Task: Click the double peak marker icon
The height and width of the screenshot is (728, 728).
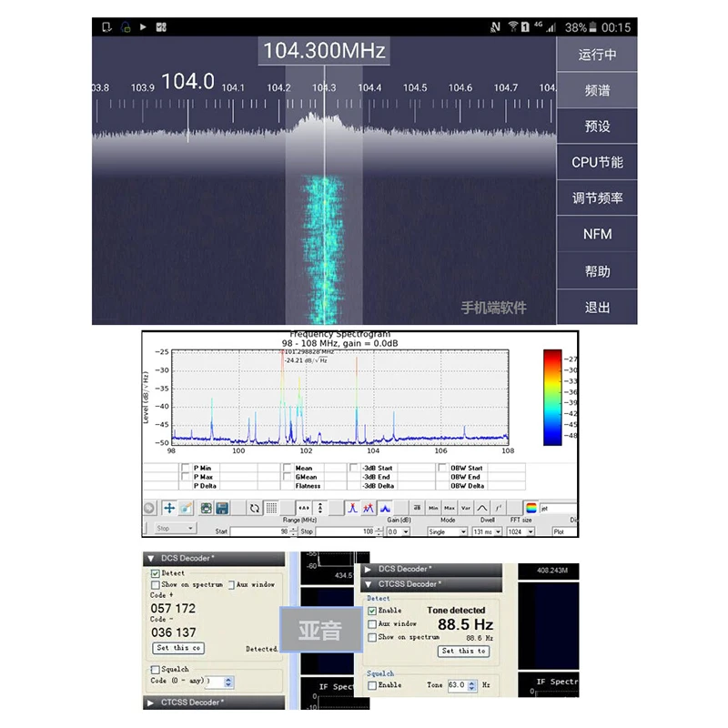Action: point(369,508)
